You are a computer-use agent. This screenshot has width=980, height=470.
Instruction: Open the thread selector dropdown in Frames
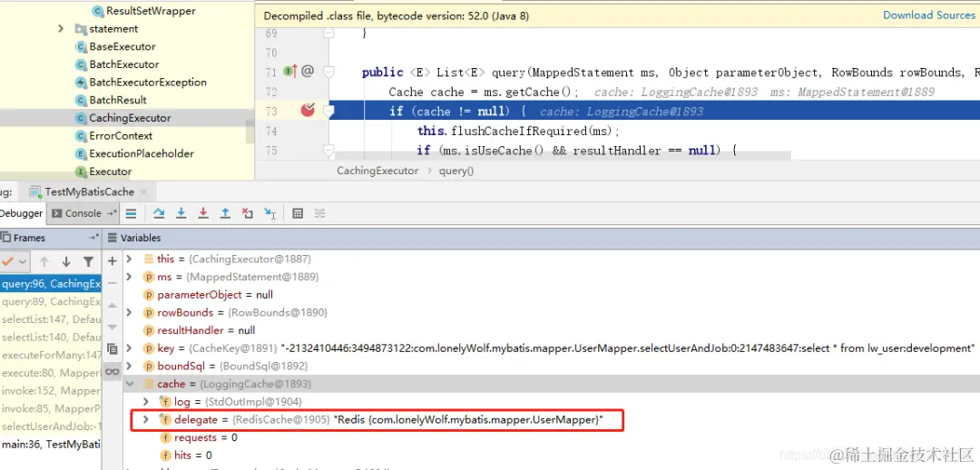[x=15, y=262]
